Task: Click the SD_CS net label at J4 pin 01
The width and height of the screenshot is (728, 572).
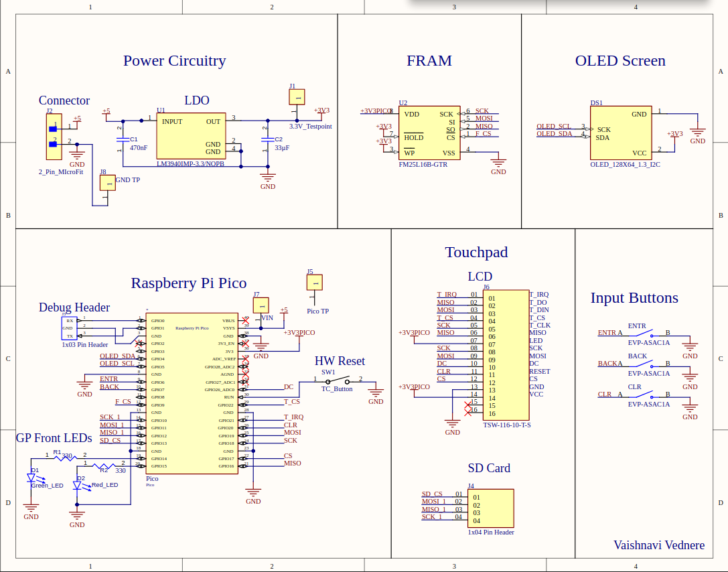Action: click(432, 494)
